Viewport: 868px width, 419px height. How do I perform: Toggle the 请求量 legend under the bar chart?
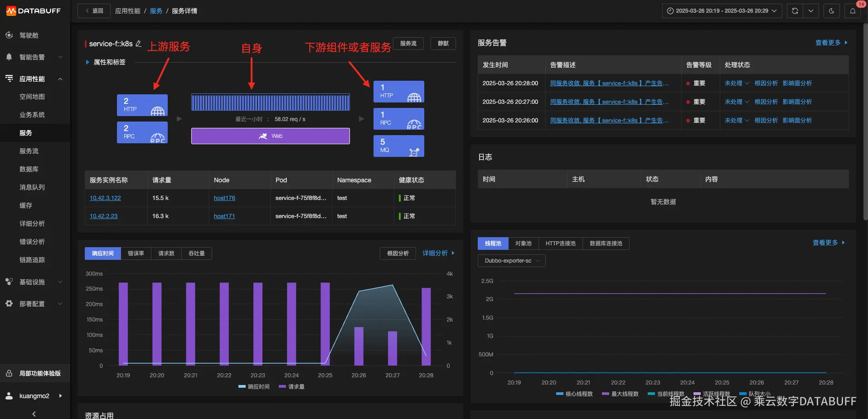click(291, 387)
